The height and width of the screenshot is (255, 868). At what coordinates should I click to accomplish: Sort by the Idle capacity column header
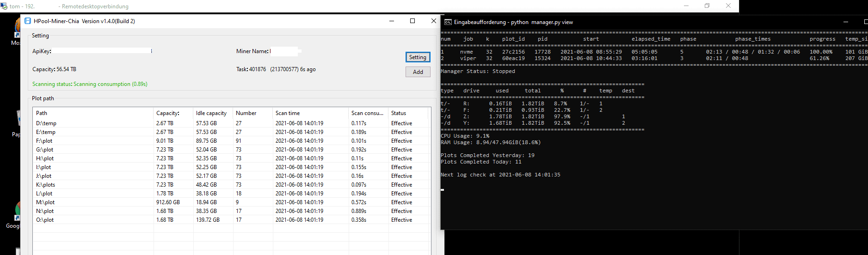tap(213, 113)
